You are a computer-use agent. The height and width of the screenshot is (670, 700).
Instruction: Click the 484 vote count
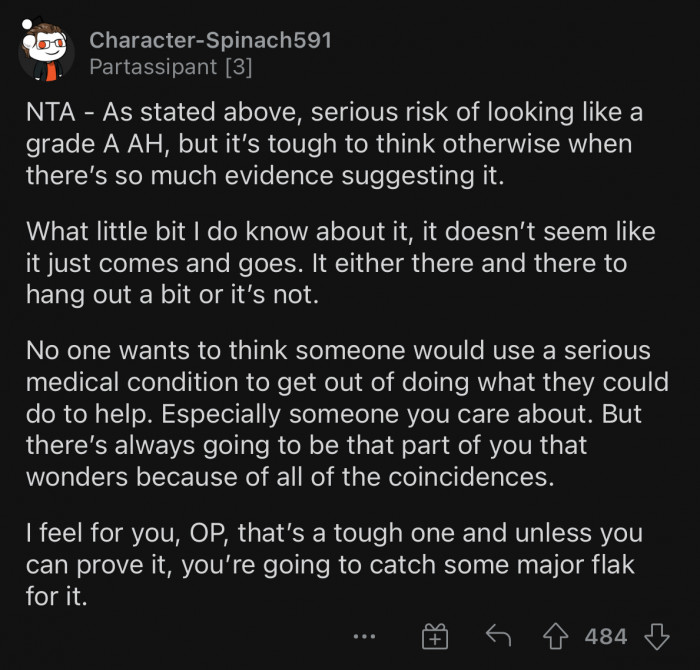coord(606,636)
